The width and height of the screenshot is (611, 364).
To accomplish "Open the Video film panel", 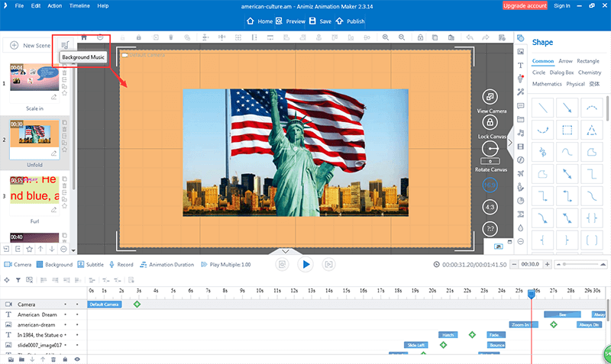I will click(x=520, y=147).
